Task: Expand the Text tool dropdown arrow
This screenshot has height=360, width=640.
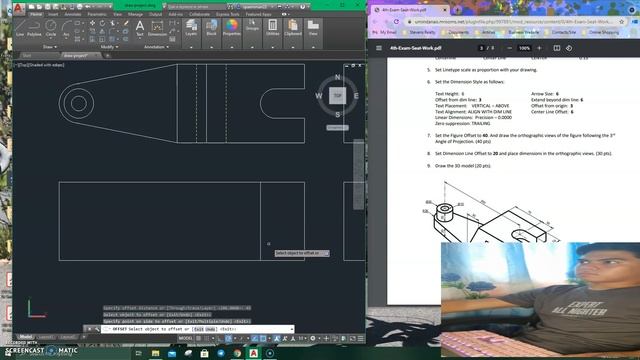Action: point(140,38)
